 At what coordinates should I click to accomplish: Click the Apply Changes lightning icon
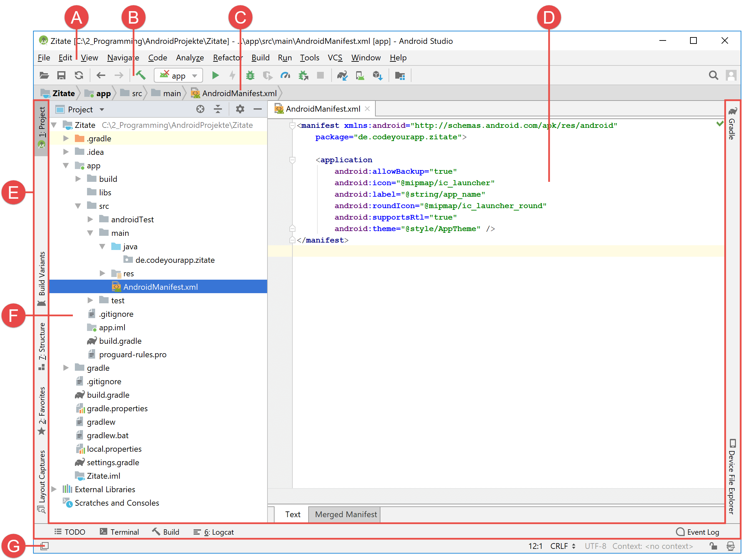click(232, 75)
